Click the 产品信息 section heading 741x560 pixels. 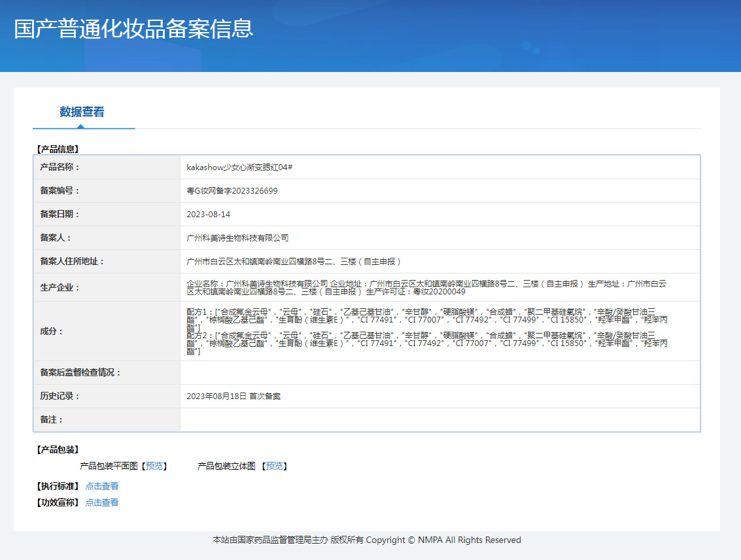point(58,149)
